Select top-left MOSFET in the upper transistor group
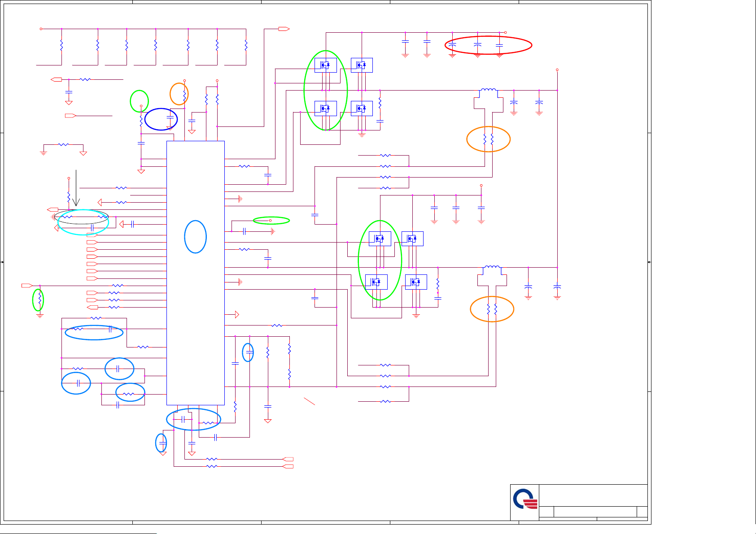Image resolution: width=756 pixels, height=534 pixels. [x=326, y=65]
